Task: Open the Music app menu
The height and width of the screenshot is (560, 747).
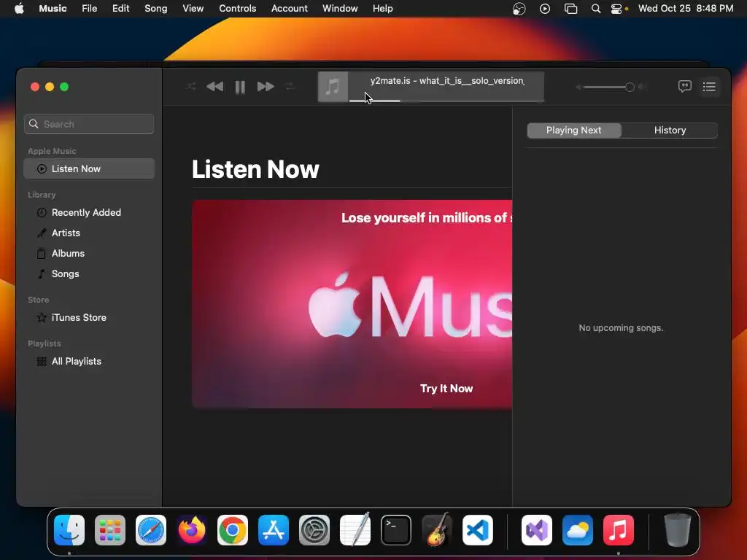Action: [x=53, y=9]
